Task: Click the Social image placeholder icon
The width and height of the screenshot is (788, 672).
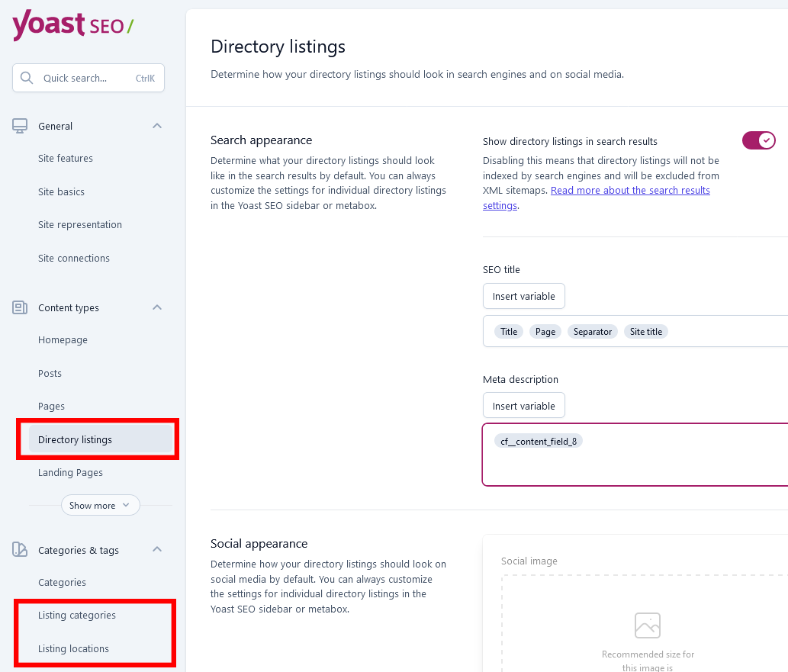Action: (648, 625)
